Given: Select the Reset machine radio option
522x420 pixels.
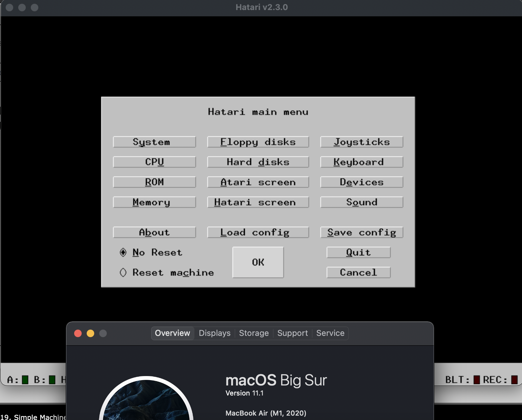Looking at the screenshot, I should 123,272.
